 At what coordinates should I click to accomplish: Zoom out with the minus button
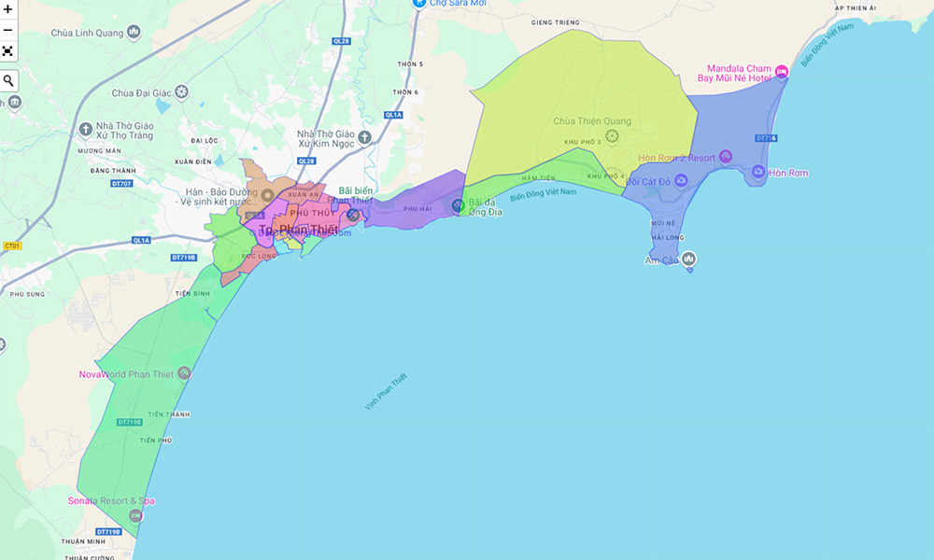point(8,30)
